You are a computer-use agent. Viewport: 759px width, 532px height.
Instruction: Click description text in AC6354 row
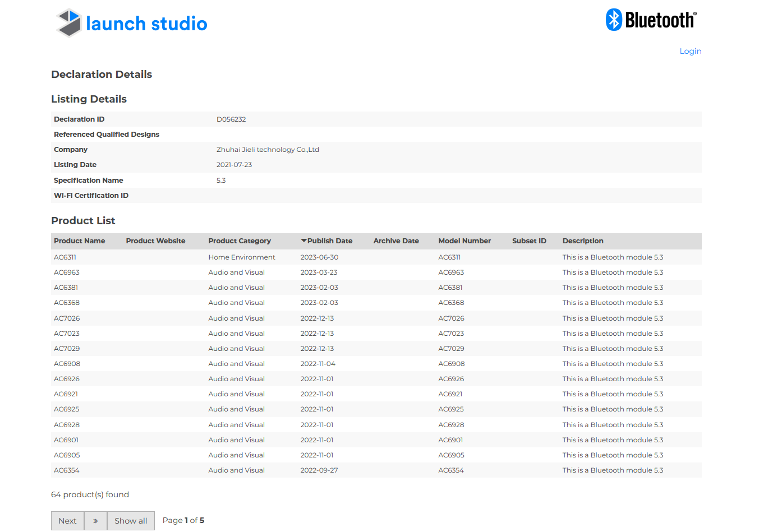coord(613,470)
